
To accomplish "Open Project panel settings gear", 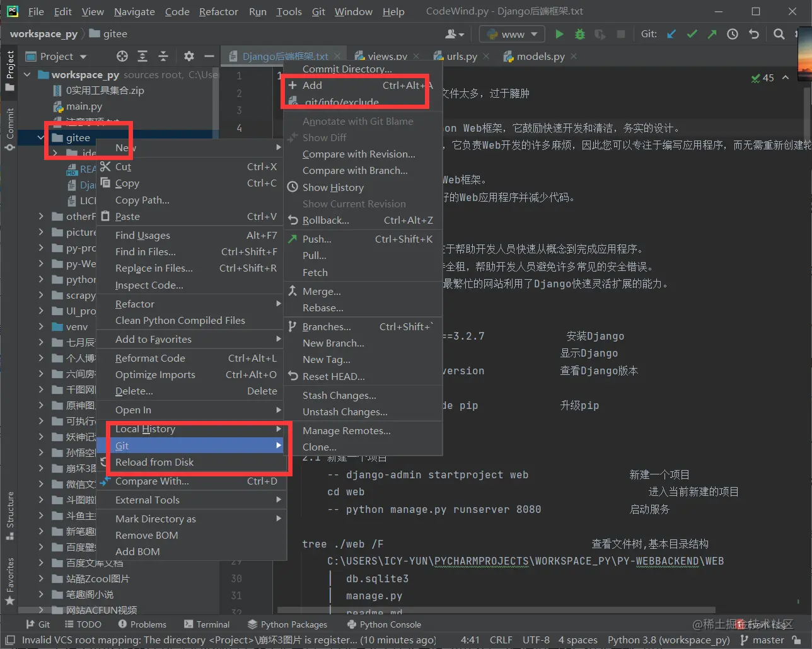I will pos(188,57).
